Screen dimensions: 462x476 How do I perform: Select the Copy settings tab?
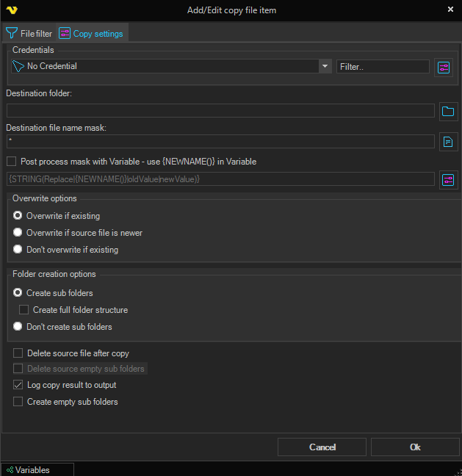point(91,33)
